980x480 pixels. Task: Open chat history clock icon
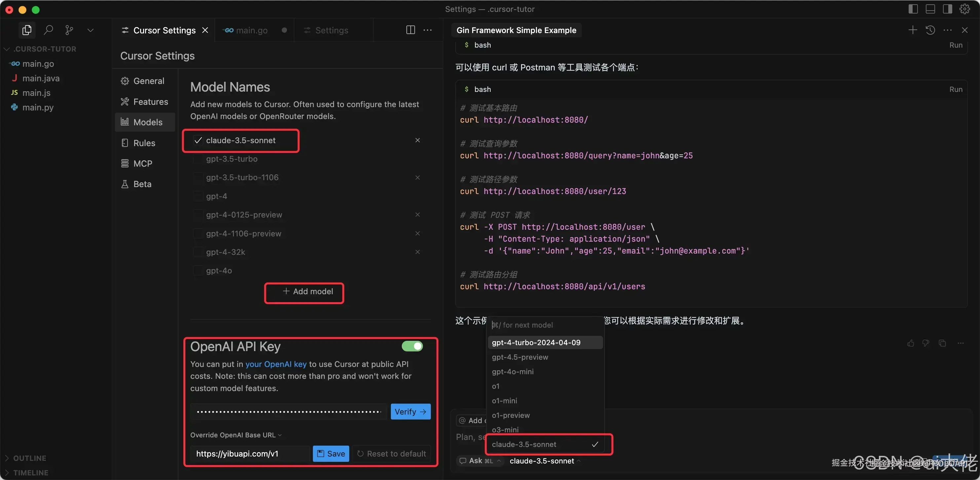(x=930, y=30)
